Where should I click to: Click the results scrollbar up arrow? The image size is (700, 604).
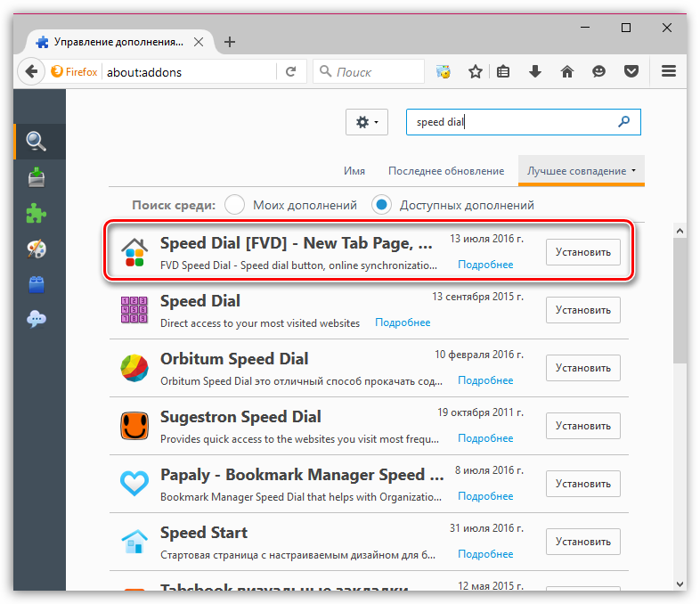[680, 232]
